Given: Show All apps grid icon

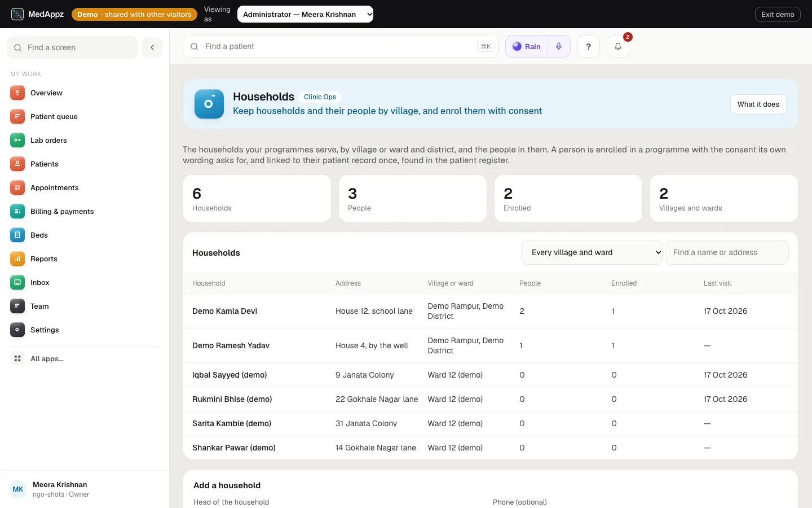Looking at the screenshot, I should coord(17,359).
